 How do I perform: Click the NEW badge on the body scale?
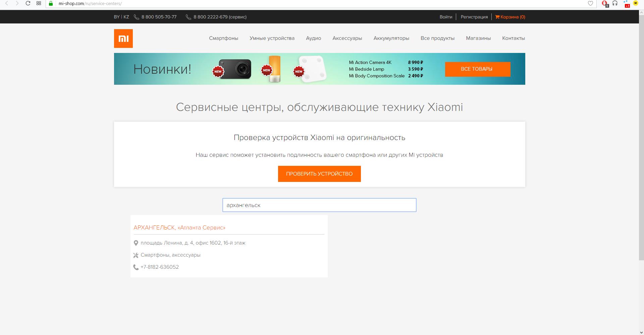click(299, 71)
